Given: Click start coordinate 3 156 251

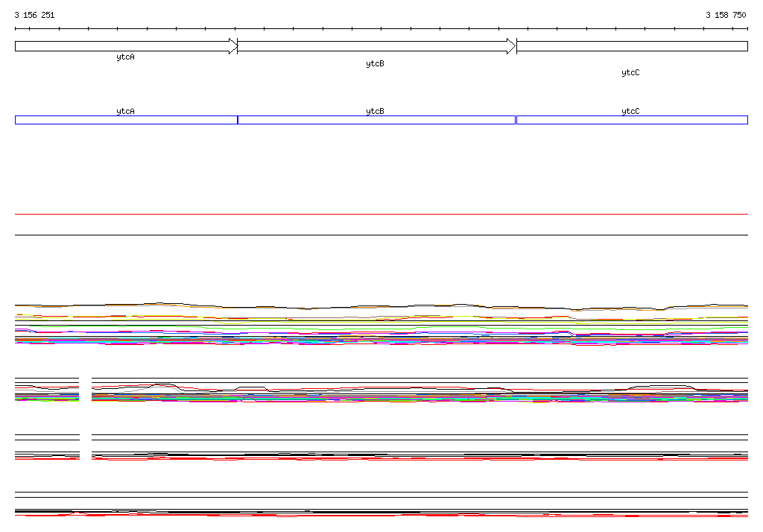Looking at the screenshot, I should point(34,15).
